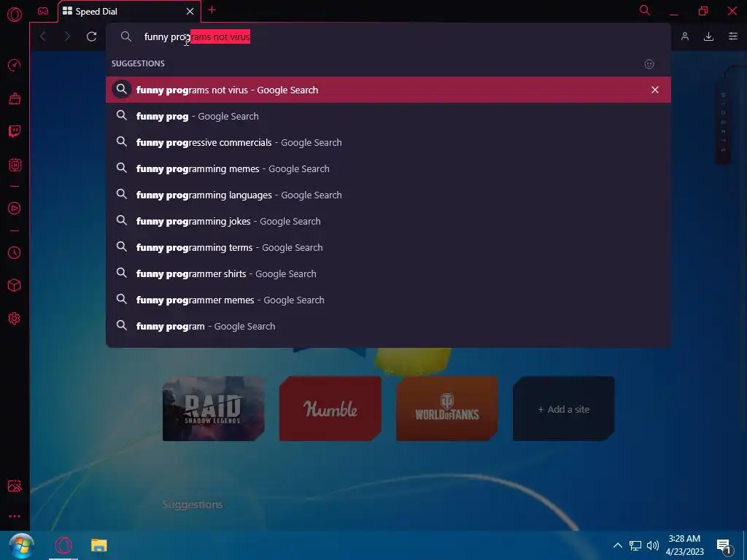Select the Speed Dial tab

click(x=130, y=12)
